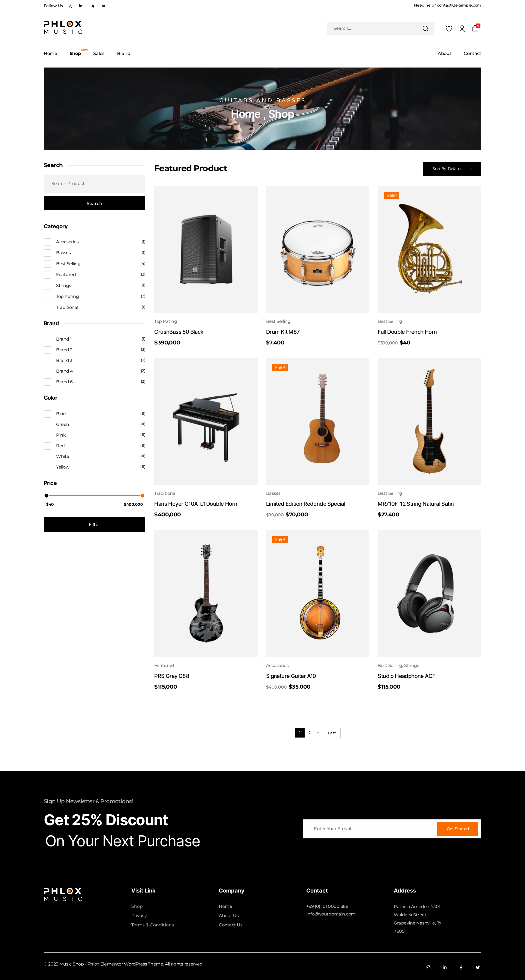Open page 2 of products
The image size is (525, 980).
click(x=309, y=733)
